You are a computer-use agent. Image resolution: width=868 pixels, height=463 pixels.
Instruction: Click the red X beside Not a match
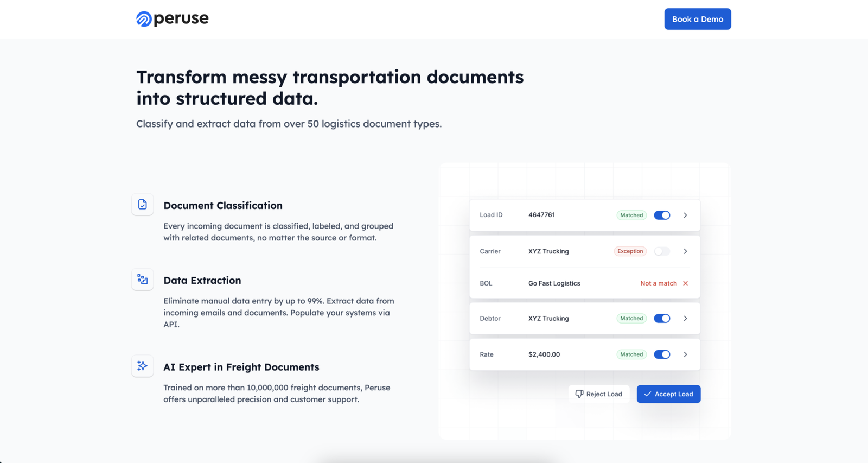pyautogui.click(x=685, y=283)
